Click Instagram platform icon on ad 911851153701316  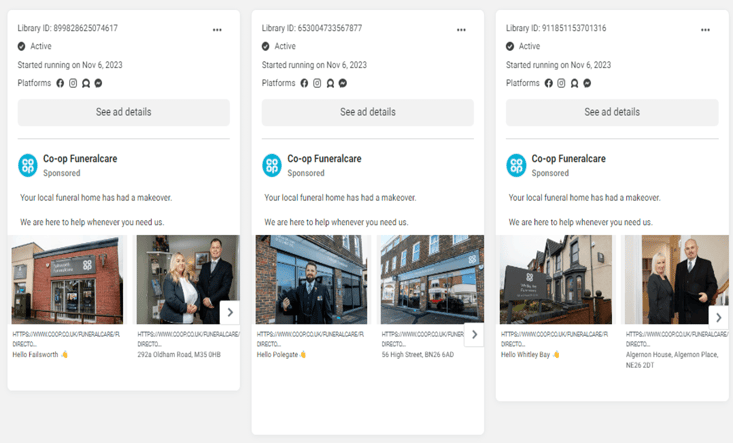(x=561, y=83)
